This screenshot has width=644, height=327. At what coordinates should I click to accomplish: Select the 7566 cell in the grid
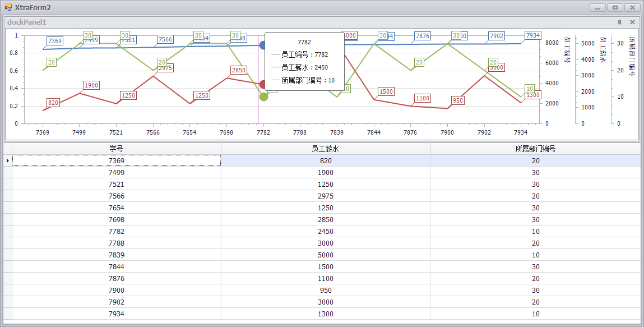[x=117, y=196]
